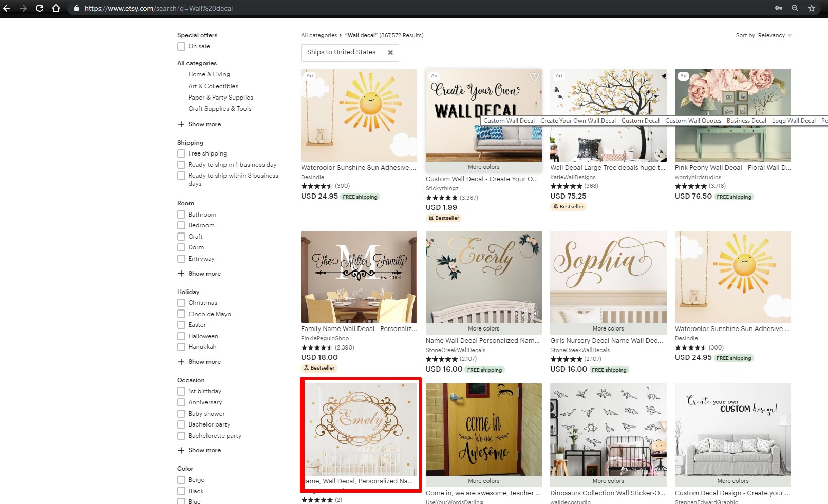828x504 pixels.
Task: Reload the page with the refresh icon
Action: (x=40, y=8)
